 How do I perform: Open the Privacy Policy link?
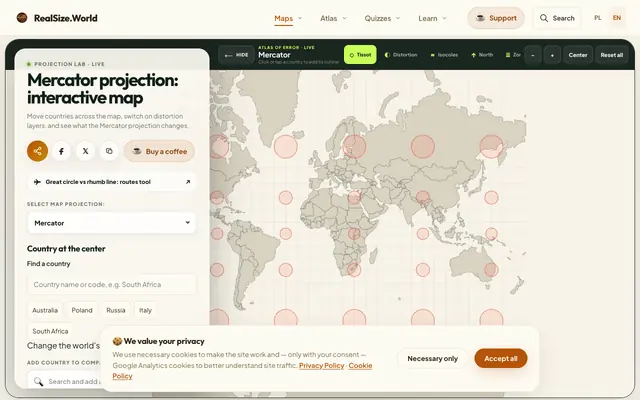click(x=322, y=365)
